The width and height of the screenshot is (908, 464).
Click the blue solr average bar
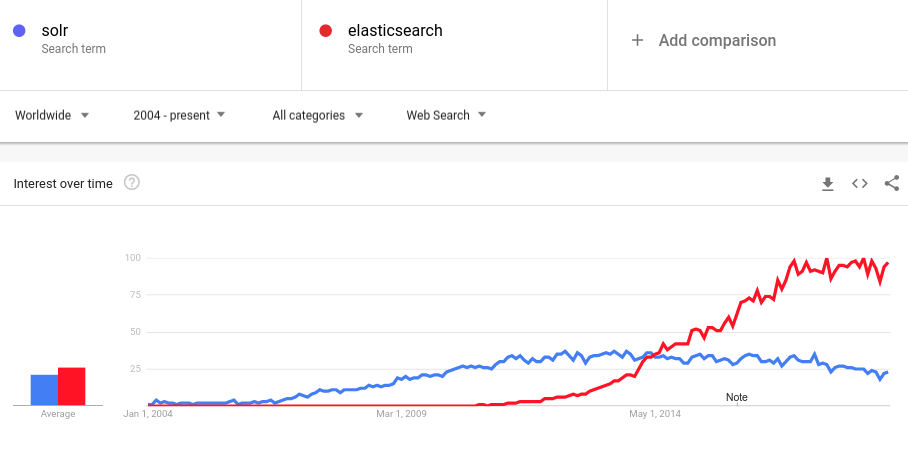coord(45,390)
